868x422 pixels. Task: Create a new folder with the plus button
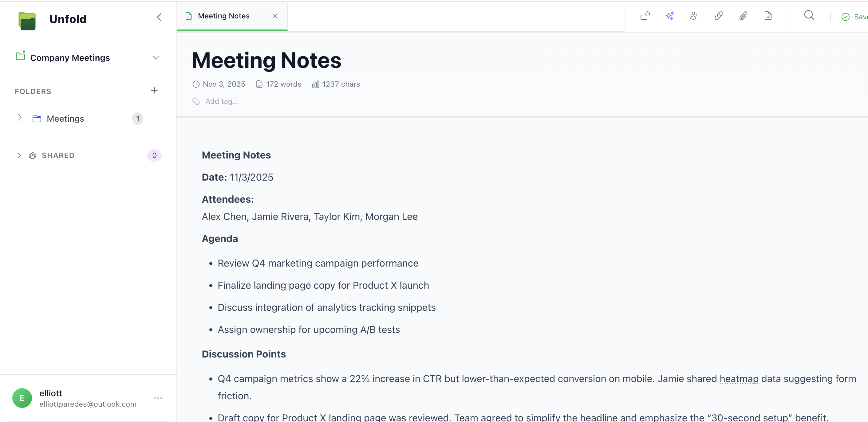coord(154,90)
